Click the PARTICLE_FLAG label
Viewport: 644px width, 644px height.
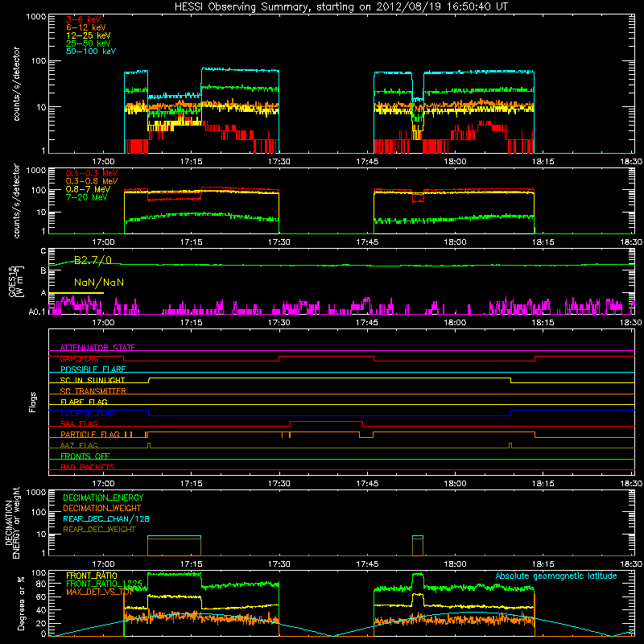(x=90, y=434)
